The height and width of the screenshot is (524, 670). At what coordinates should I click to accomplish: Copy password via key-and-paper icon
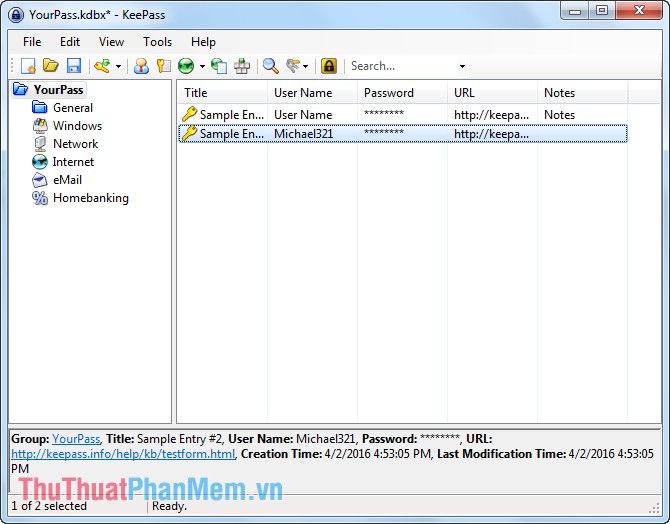[163, 66]
